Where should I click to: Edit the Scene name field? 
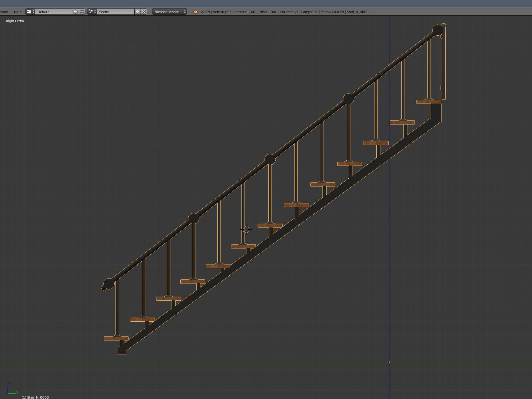click(116, 12)
